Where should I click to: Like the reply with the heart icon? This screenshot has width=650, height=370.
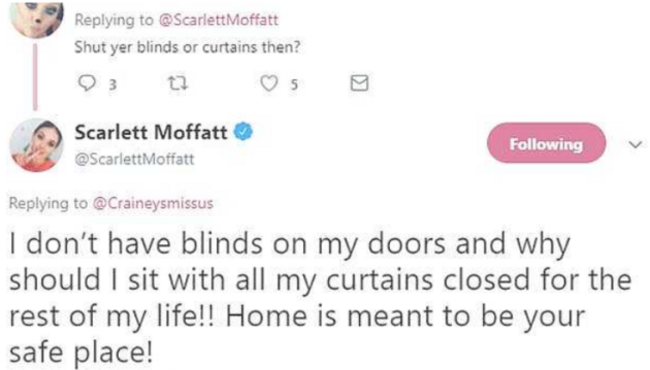[269, 83]
